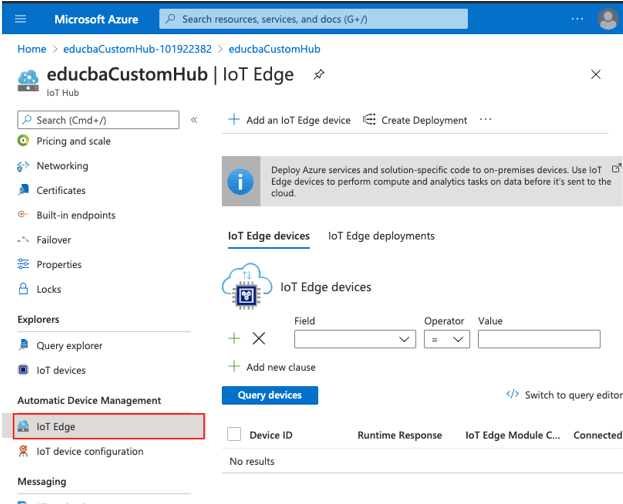Toggle the select-all devices checkbox
The height and width of the screenshot is (504, 623).
coord(234,434)
